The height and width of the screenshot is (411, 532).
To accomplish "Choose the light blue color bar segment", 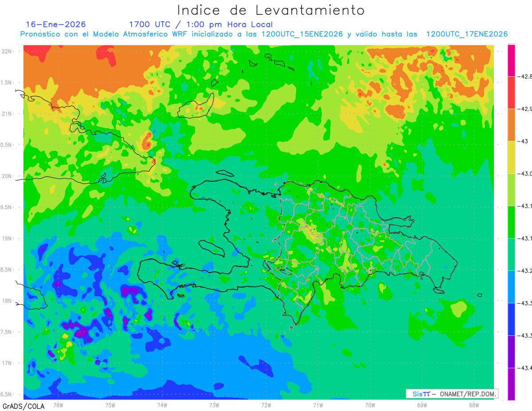I will coord(511,287).
